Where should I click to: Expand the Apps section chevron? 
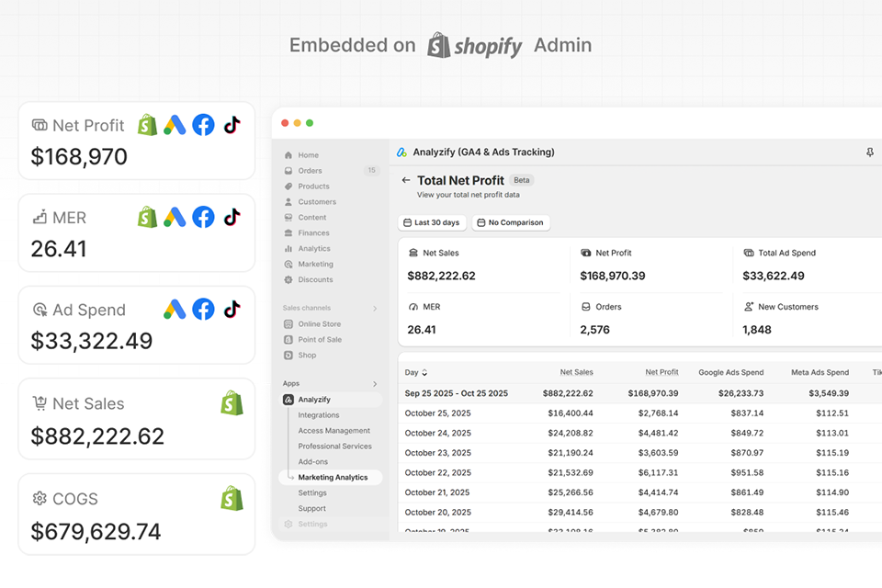[x=375, y=384]
